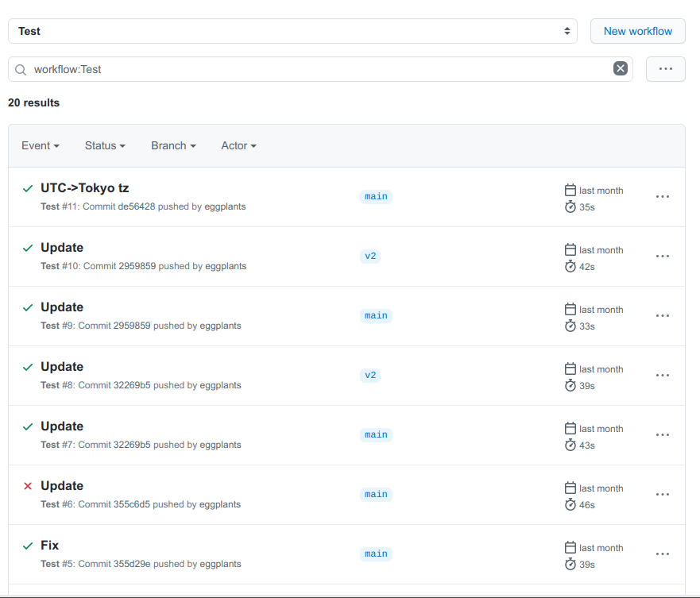Screen dimensions: 700x598
Task: Open the Test workflow selector dropdown
Action: tap(292, 31)
